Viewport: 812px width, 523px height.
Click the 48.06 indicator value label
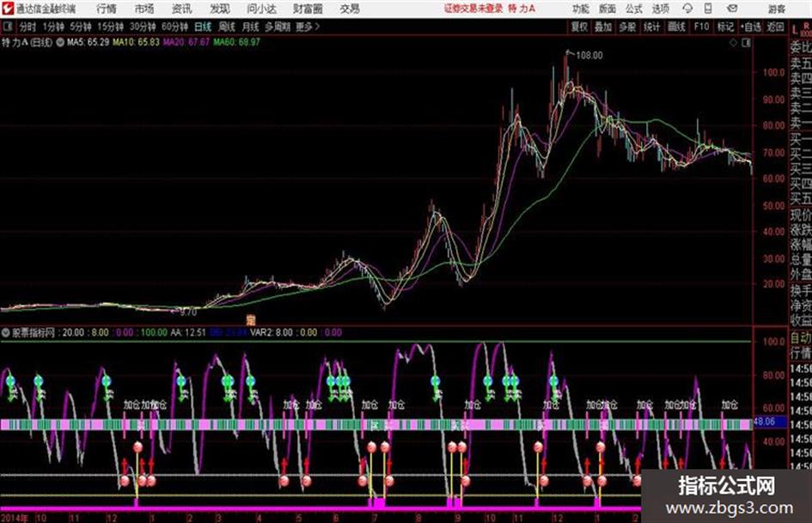pyautogui.click(x=765, y=422)
